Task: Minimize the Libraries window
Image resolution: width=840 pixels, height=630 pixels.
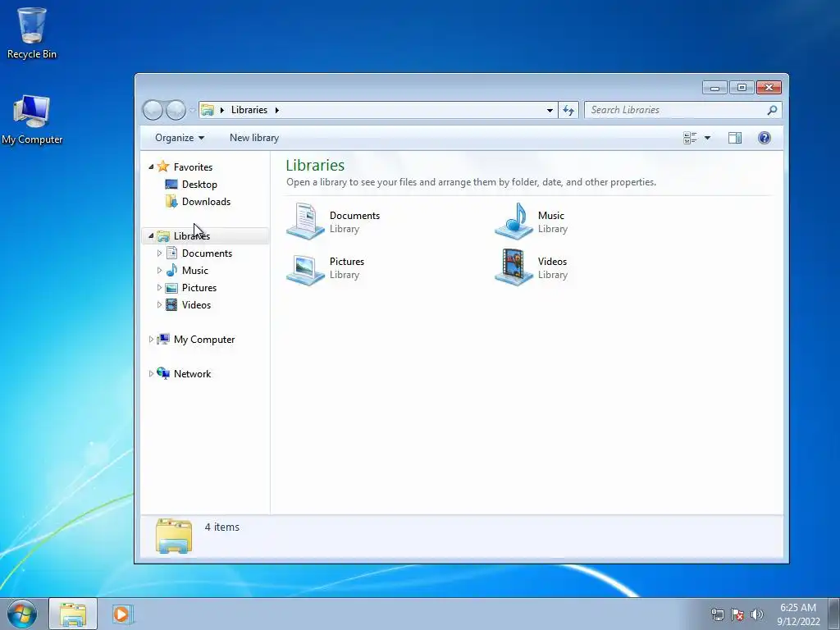Action: coord(714,87)
